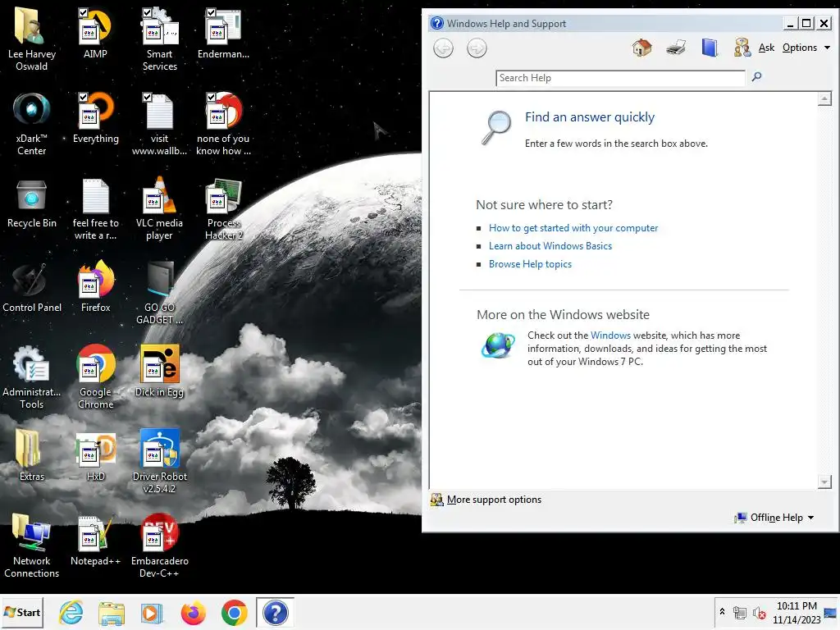Select the Control Panel desktop icon
Image resolution: width=840 pixels, height=630 pixels.
pyautogui.click(x=31, y=288)
